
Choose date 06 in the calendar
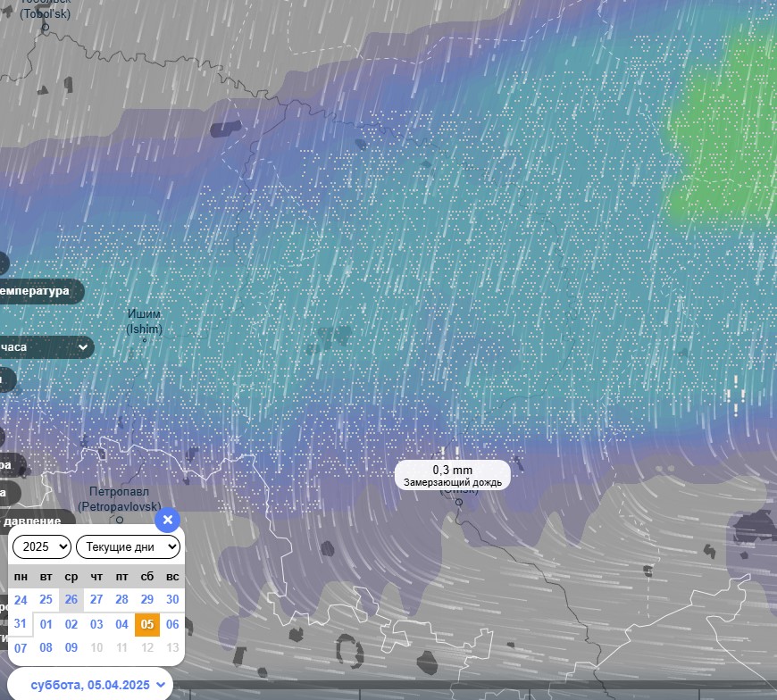(x=172, y=624)
